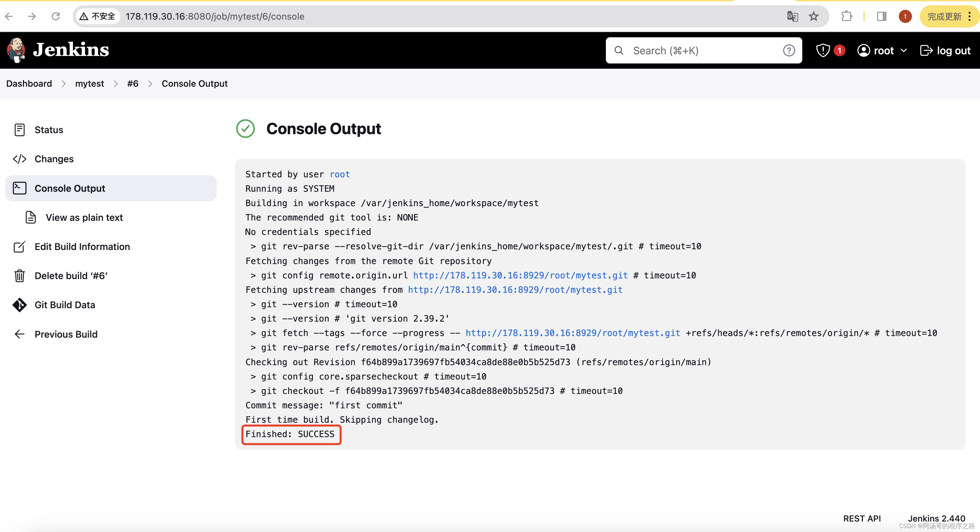Click the Changes menu icon
This screenshot has height=532, width=980.
[19, 159]
